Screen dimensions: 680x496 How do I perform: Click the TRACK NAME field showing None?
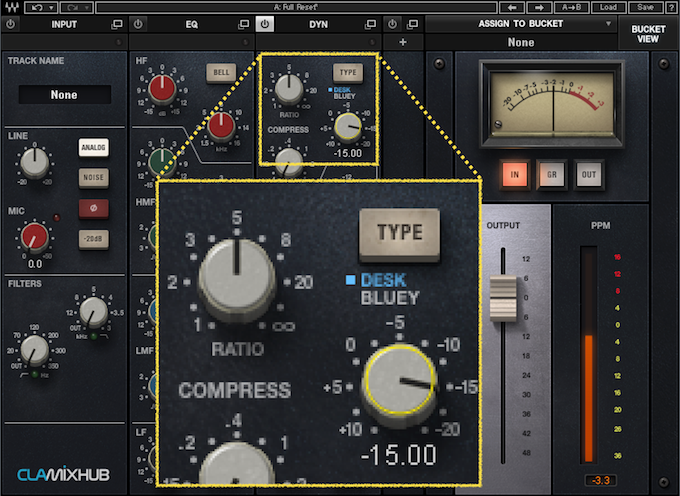(x=65, y=95)
